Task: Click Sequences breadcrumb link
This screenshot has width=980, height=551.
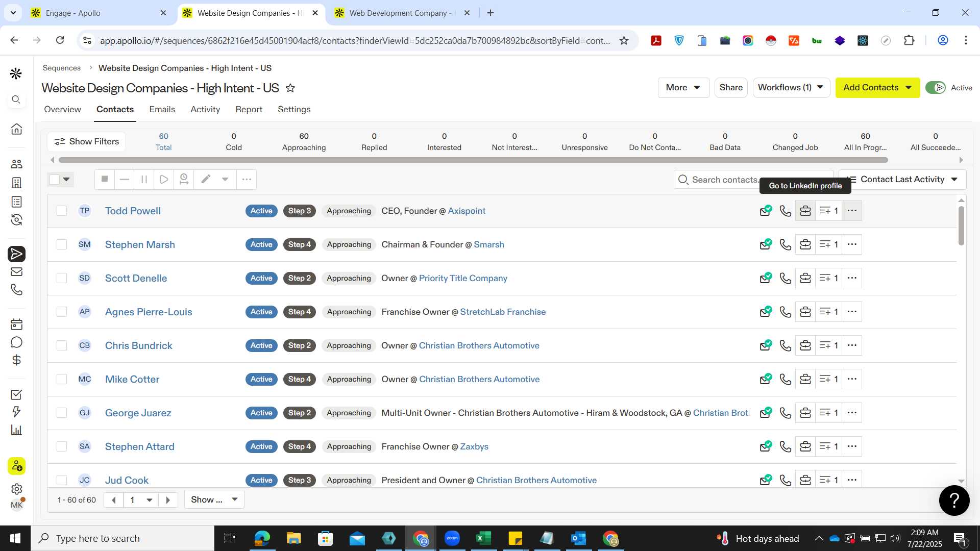Action: tap(61, 68)
